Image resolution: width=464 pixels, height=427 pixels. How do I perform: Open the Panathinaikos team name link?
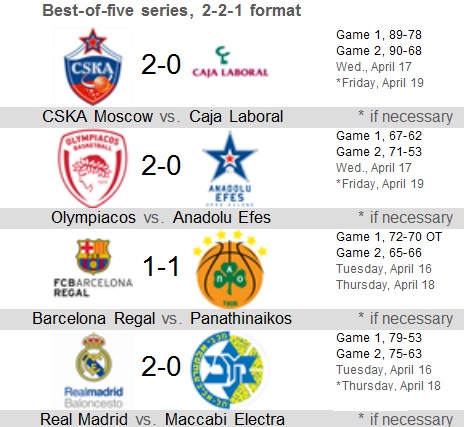coord(241,319)
